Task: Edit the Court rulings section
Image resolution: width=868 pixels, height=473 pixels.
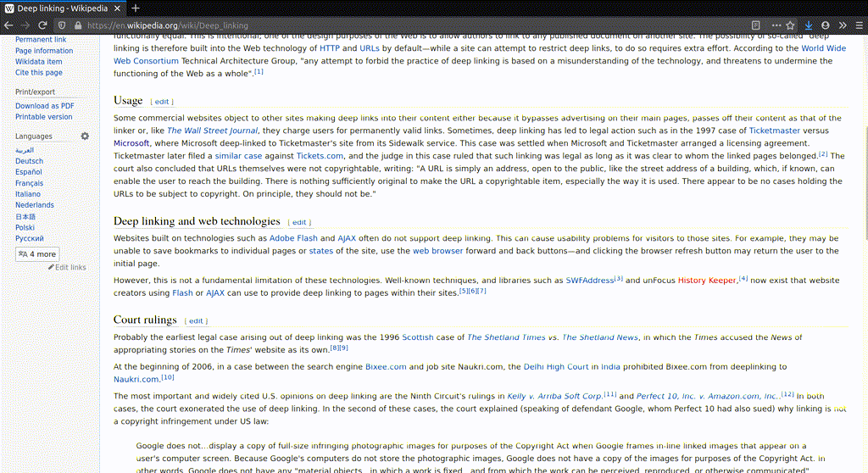Action: click(196, 321)
